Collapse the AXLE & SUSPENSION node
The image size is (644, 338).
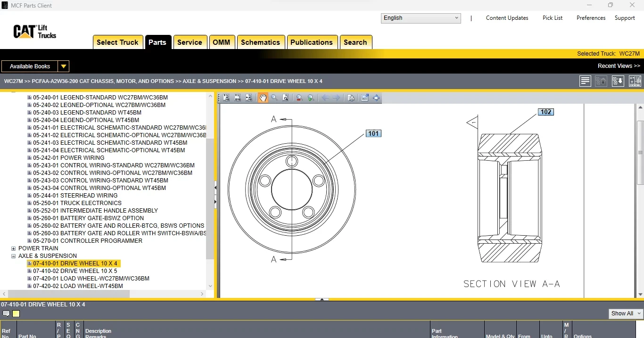(x=13, y=256)
